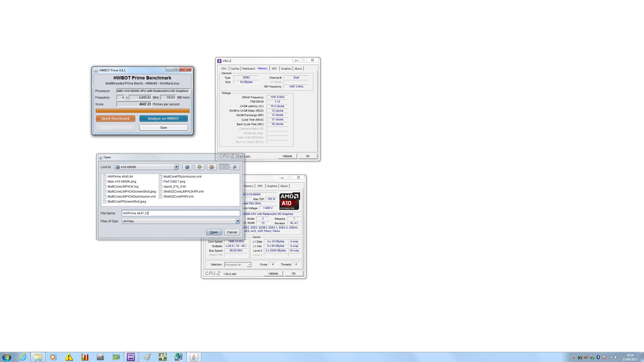
Task: Open About tab in upper CPU-Z window
Action: (298, 69)
